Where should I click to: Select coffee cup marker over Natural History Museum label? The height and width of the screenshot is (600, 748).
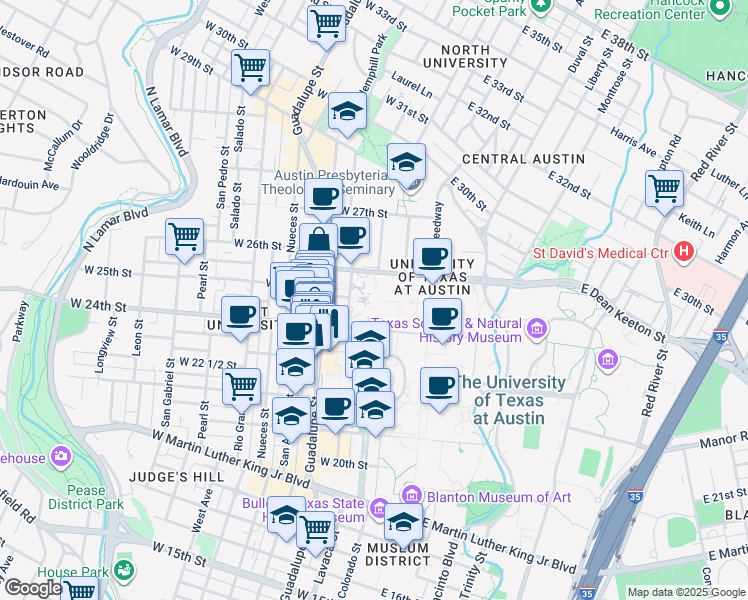tap(442, 320)
